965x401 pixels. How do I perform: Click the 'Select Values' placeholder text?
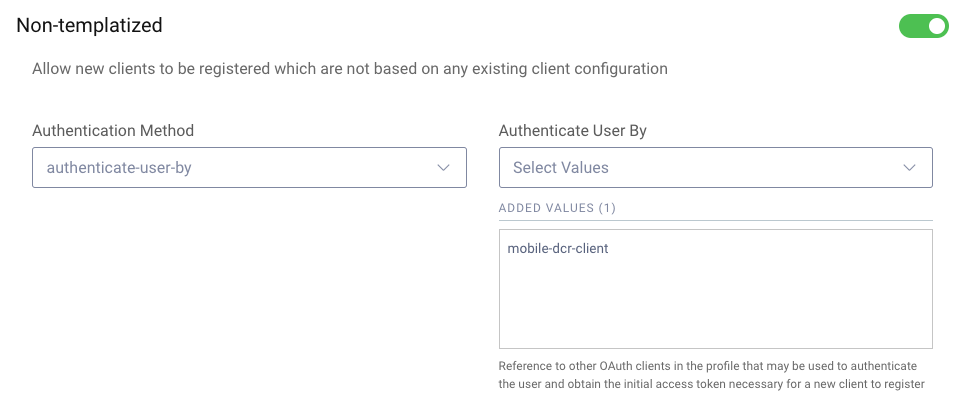point(560,168)
